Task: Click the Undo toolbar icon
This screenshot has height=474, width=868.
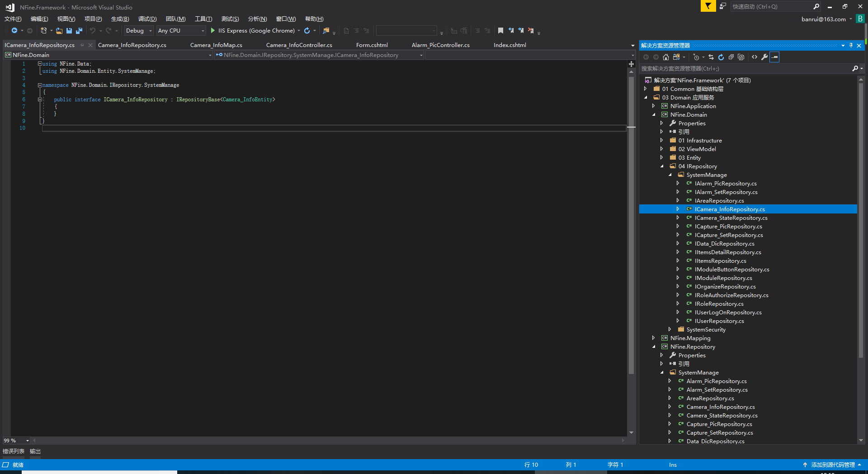Action: (x=92, y=30)
